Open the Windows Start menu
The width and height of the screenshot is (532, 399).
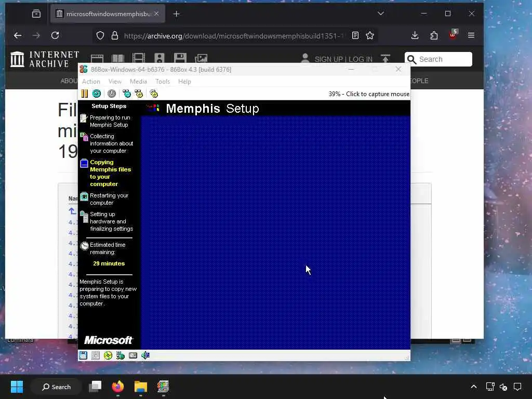(17, 387)
